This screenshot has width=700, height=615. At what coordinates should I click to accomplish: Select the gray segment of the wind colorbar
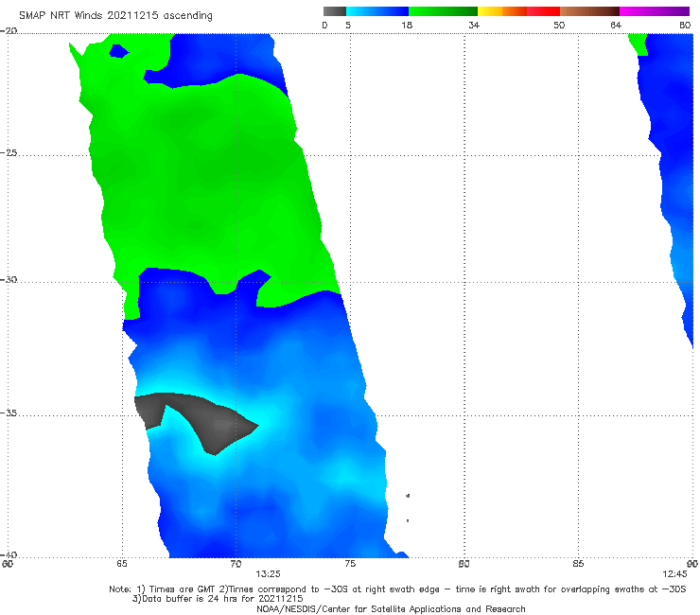335,11
